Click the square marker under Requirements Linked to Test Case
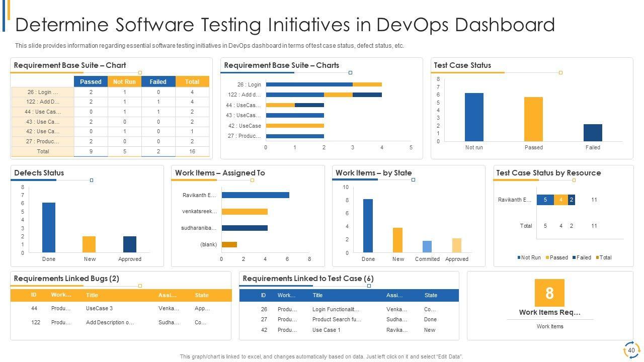 369,286
